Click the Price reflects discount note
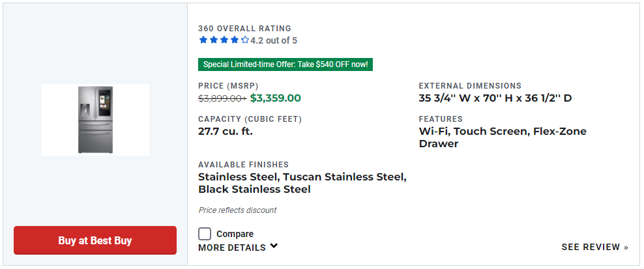Viewport: 644px width, 269px height. [237, 210]
